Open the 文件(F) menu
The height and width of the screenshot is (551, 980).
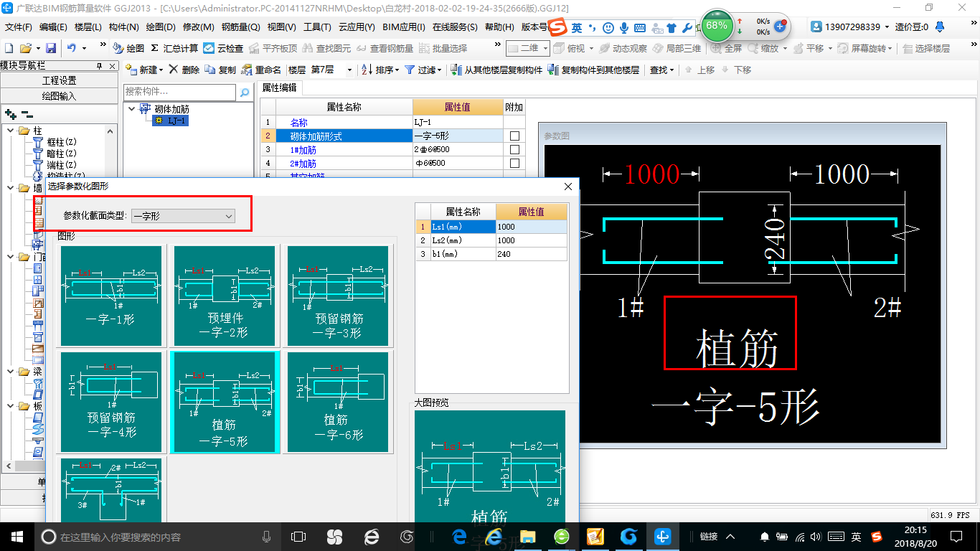[x=18, y=27]
